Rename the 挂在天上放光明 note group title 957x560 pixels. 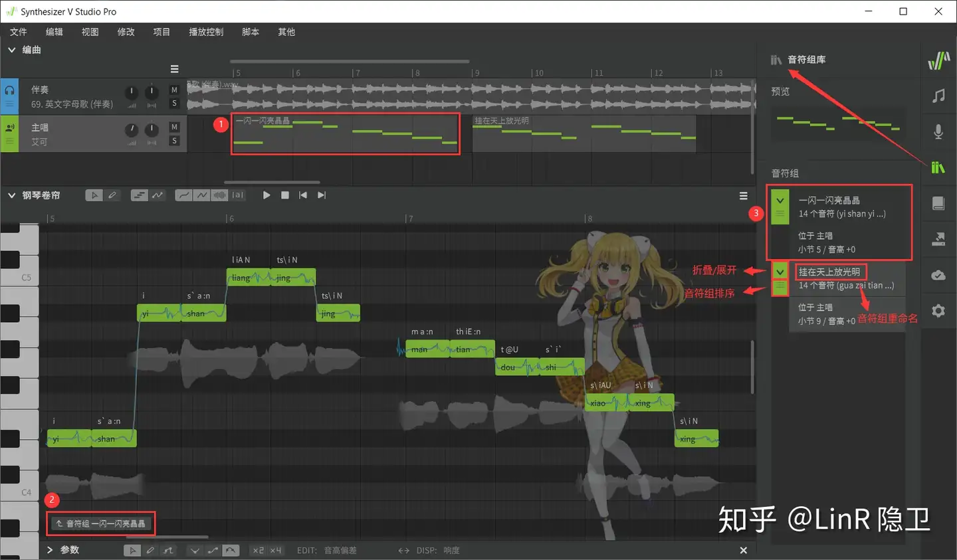(829, 272)
